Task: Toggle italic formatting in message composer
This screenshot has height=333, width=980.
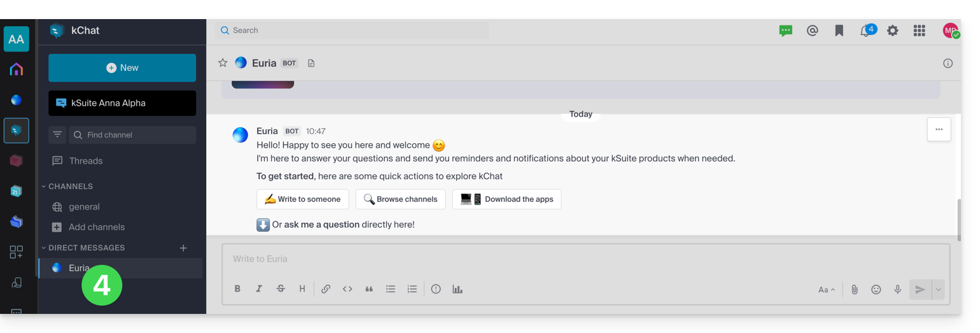Action: click(x=259, y=289)
